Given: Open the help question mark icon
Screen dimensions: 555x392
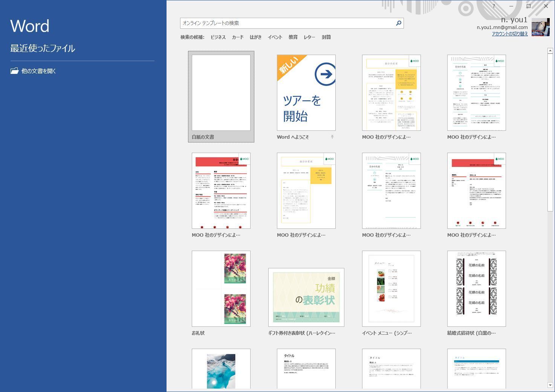Looking at the screenshot, I should 494,6.
